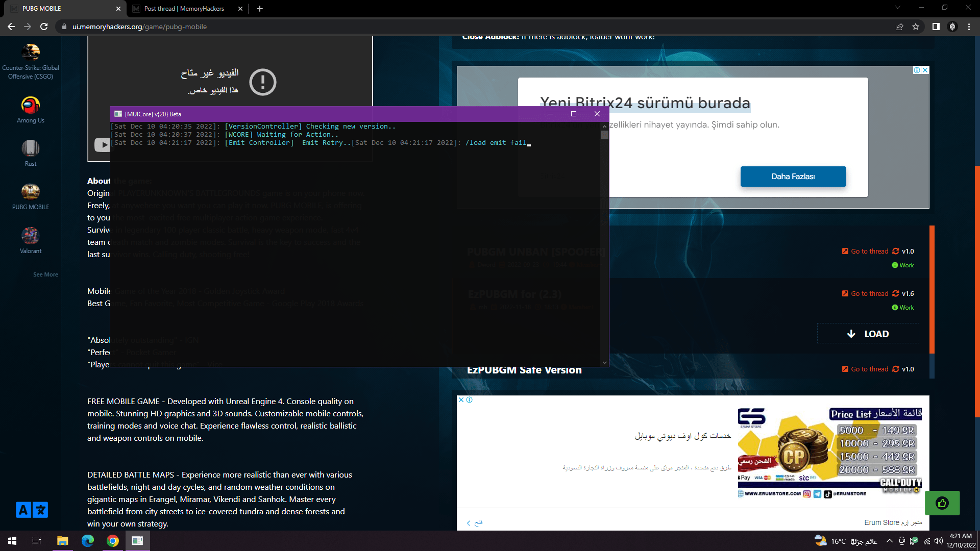
Task: Open the extension icon beside the side panel
Action: pyautogui.click(x=952, y=27)
